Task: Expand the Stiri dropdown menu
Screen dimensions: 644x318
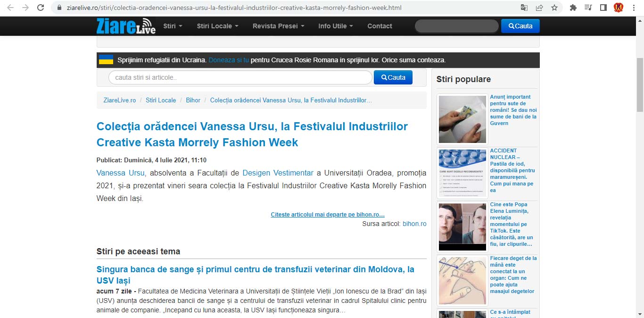Action: click(x=173, y=26)
